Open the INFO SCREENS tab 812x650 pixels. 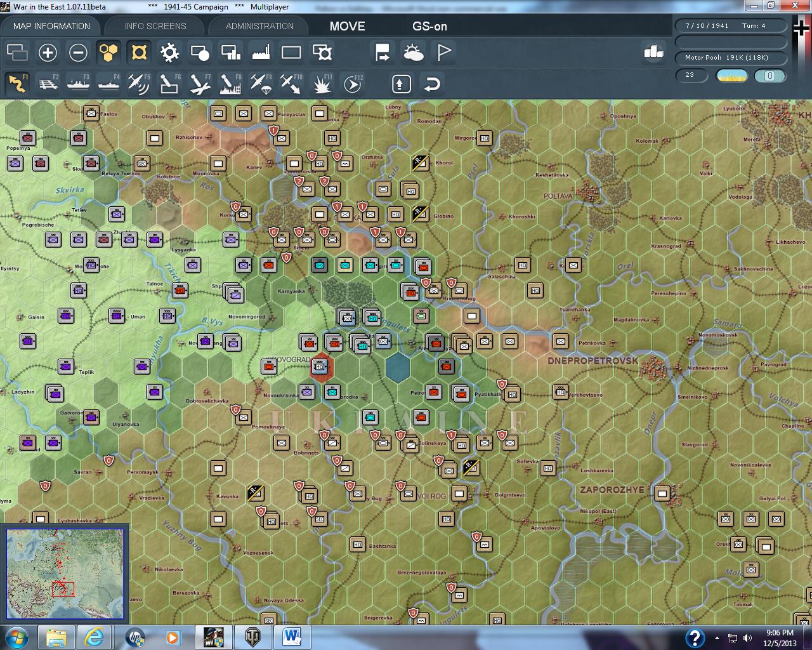point(155,26)
